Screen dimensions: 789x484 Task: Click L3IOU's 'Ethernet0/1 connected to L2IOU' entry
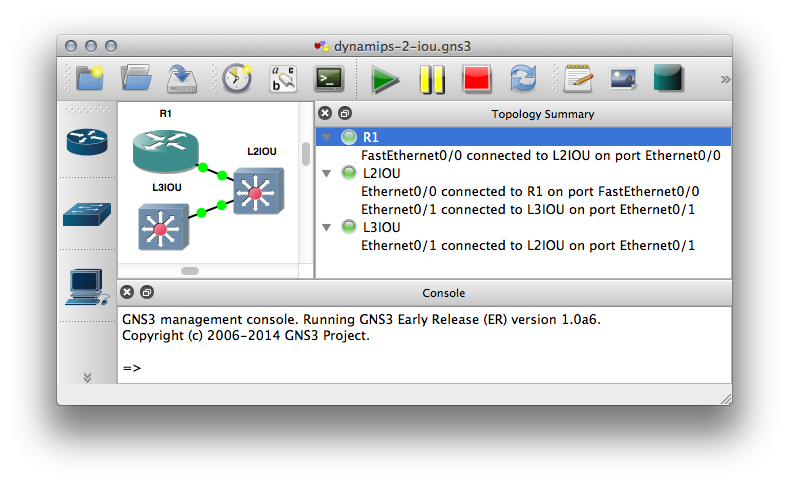click(528, 246)
